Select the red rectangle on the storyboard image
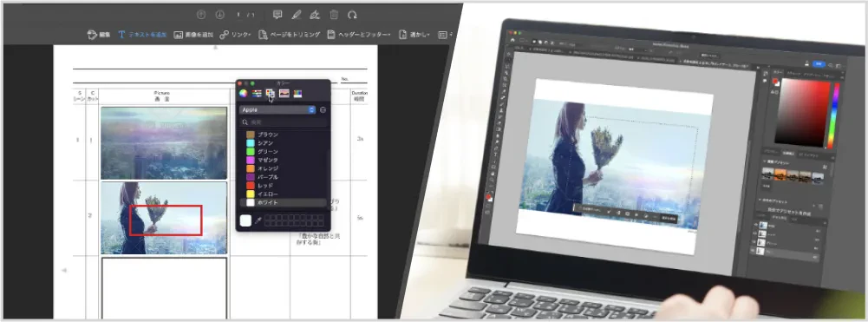The width and height of the screenshot is (868, 322). 166,220
